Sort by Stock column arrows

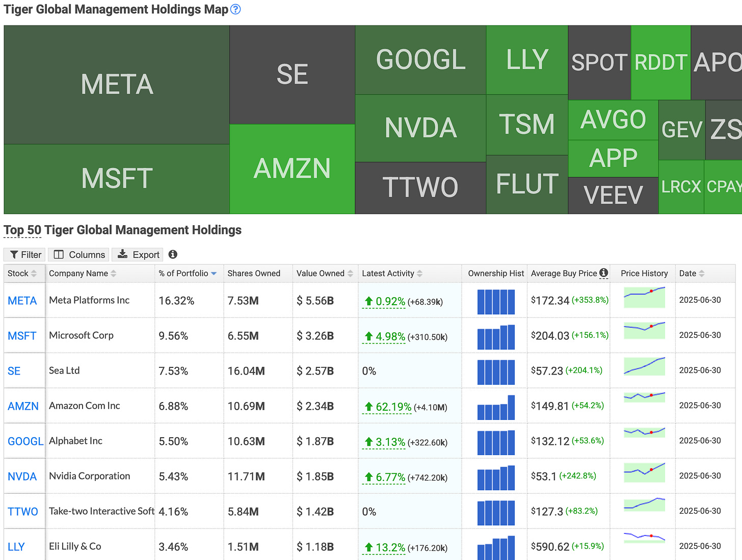[34, 274]
